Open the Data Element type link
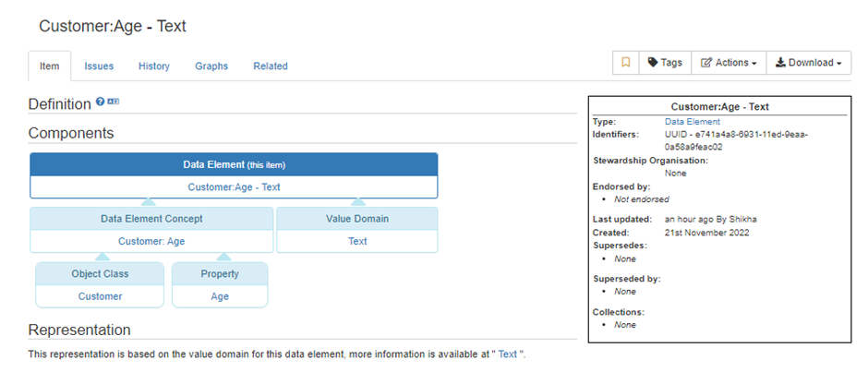 pos(692,122)
